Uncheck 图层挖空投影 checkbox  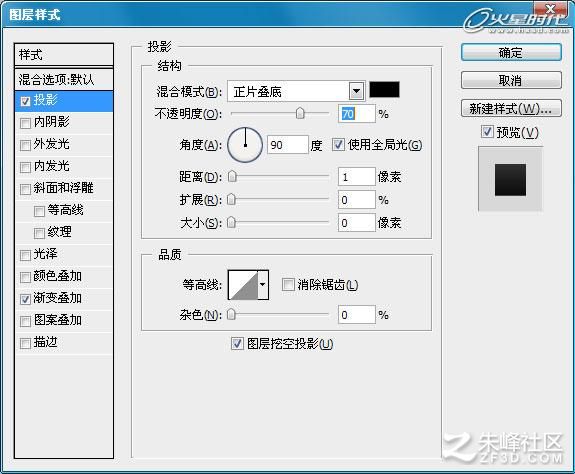(x=237, y=343)
